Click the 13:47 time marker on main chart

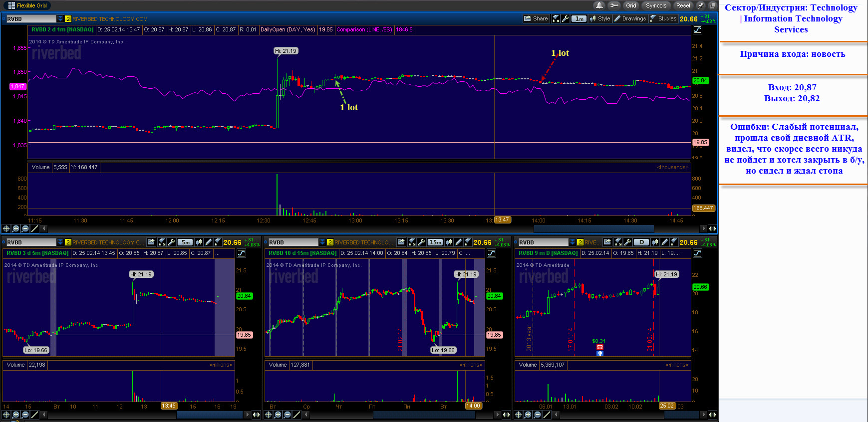pos(502,220)
